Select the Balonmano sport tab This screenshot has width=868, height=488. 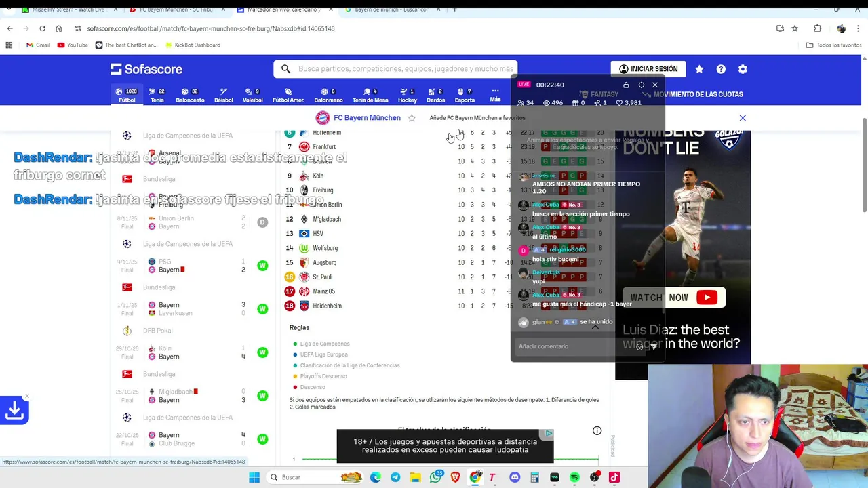pos(328,96)
